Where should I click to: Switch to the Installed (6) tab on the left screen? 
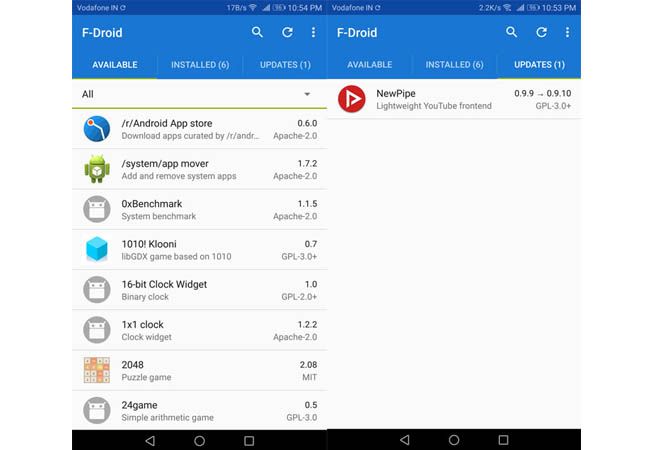pos(200,65)
